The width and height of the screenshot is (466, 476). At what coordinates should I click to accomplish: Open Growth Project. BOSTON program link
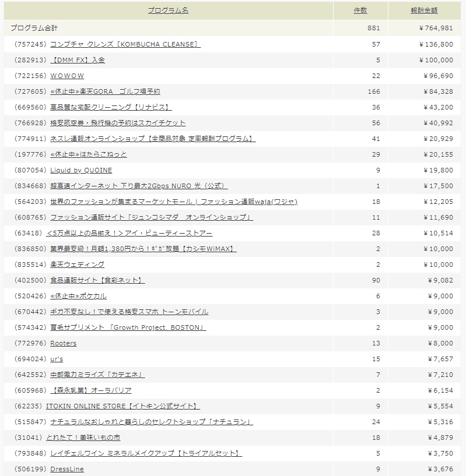[128, 328]
